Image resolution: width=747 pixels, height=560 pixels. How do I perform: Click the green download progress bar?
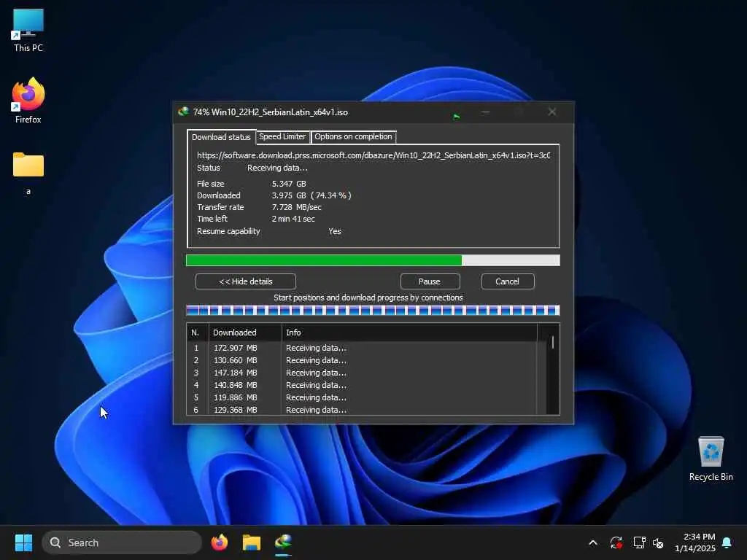373,260
